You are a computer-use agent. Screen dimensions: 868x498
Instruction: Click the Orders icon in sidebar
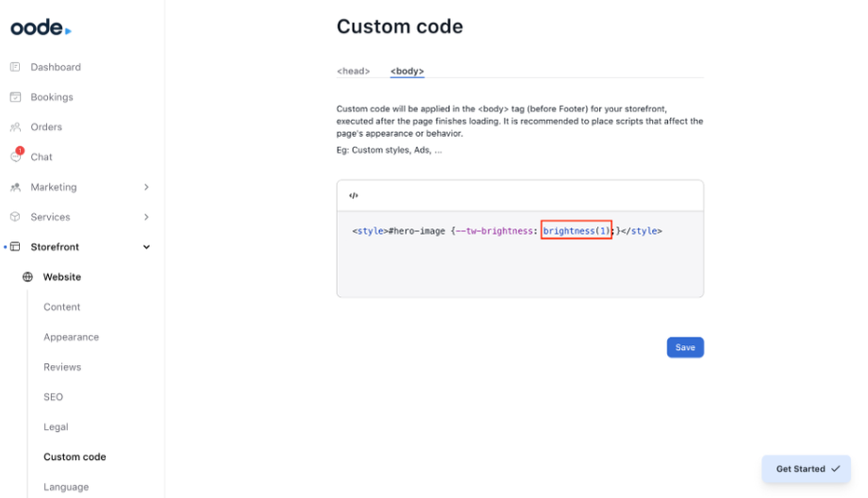[x=15, y=127]
